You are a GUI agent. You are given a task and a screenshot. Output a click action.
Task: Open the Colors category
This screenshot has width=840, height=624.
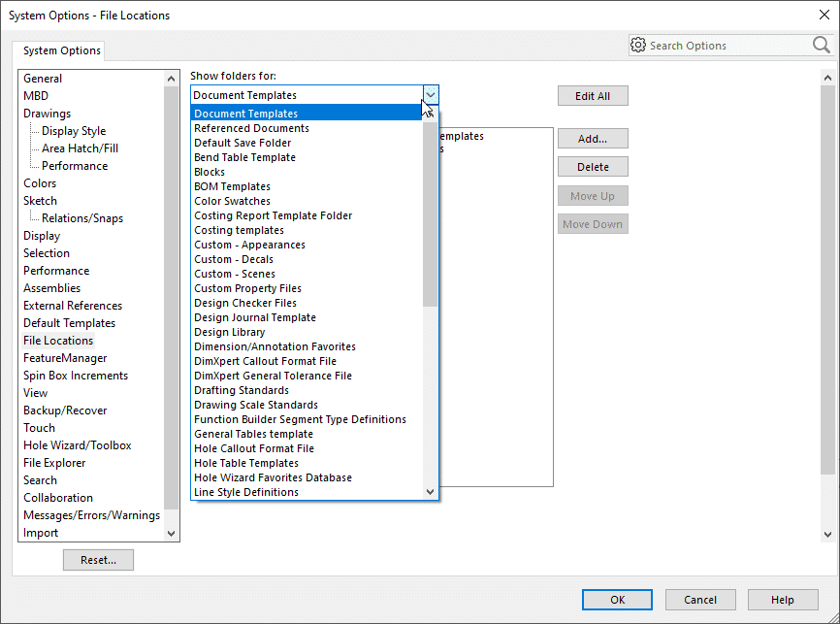(40, 182)
